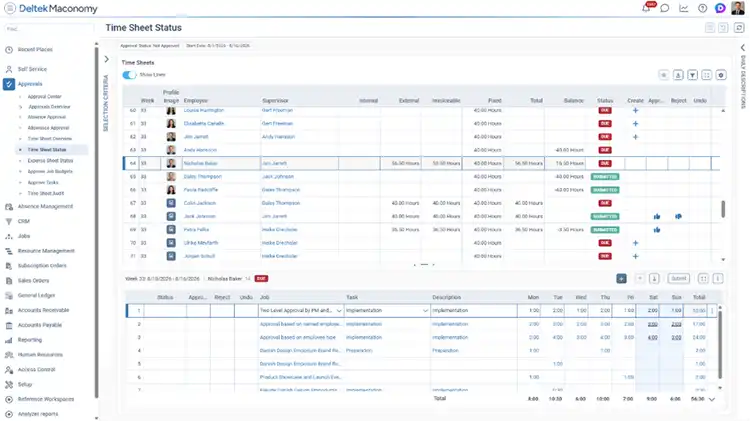Click Submitted status badge for Daisy Thompson
This screenshot has width=750, height=421.
coord(605,177)
